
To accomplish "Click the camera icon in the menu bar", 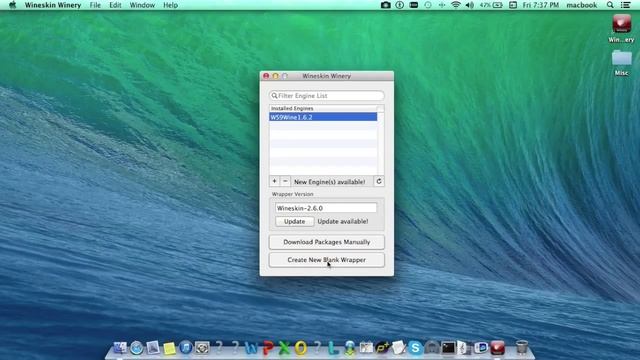I will [x=385, y=5].
